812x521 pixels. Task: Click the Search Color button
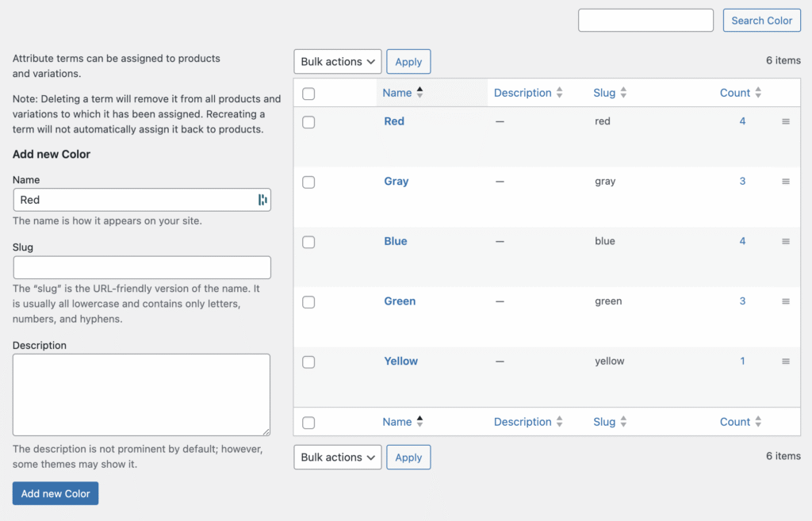click(x=761, y=21)
